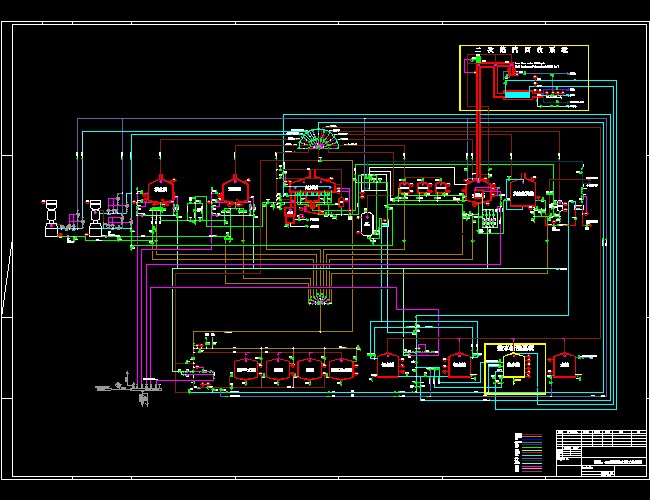
Task: Select the solid green block in recovery system box
Action: 478,60
